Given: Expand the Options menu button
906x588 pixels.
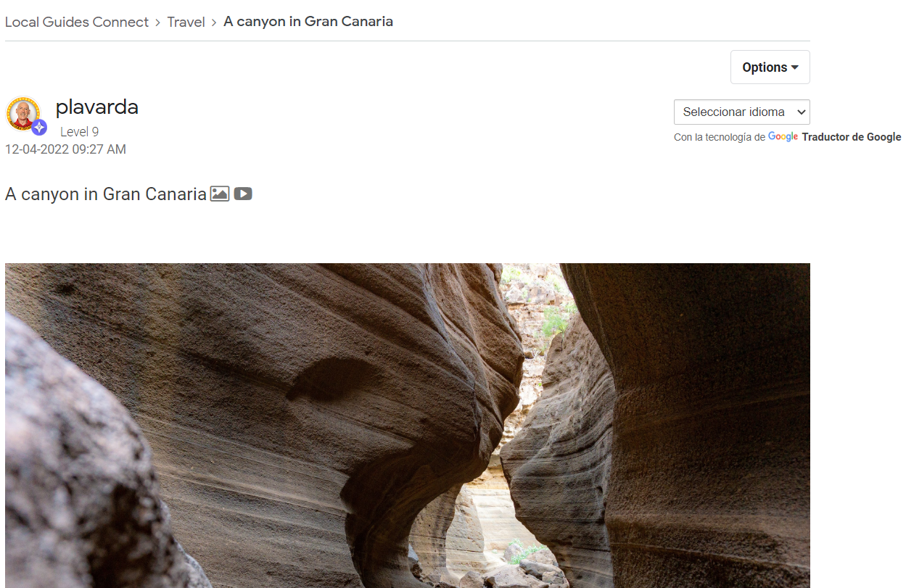Looking at the screenshot, I should (770, 67).
